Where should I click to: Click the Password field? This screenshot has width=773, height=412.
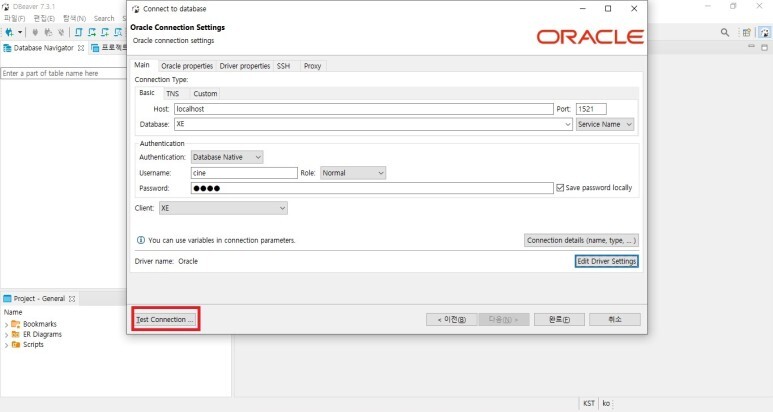(x=372, y=188)
